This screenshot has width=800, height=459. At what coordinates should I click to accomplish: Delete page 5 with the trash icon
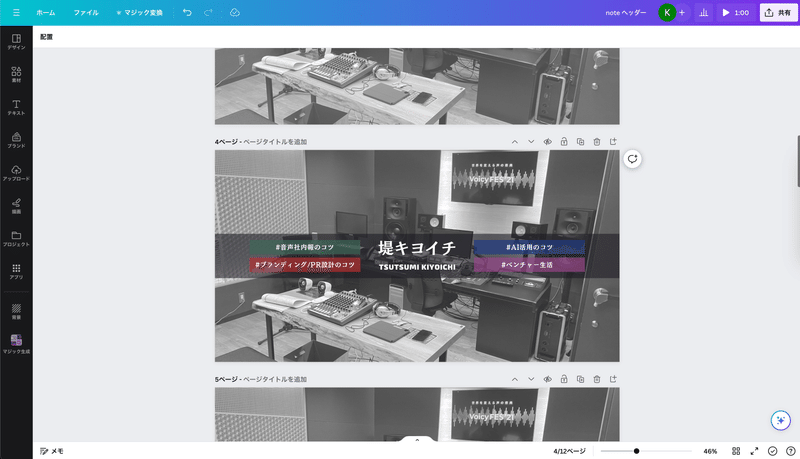[x=596, y=379]
